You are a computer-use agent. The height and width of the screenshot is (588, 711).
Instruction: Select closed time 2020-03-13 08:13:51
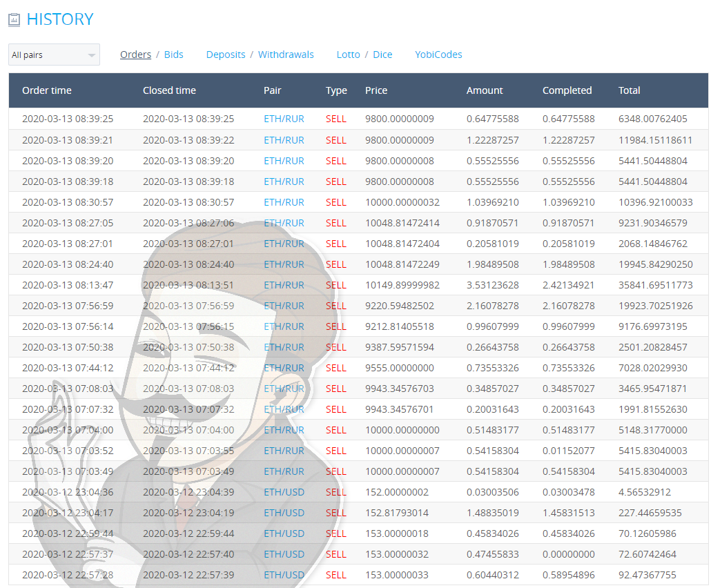pyautogui.click(x=188, y=285)
